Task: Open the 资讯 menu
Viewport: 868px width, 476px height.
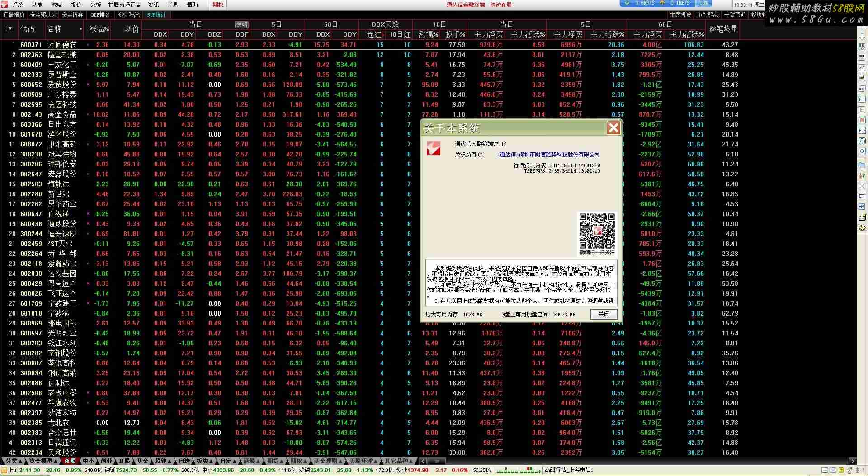Action: 154,5
